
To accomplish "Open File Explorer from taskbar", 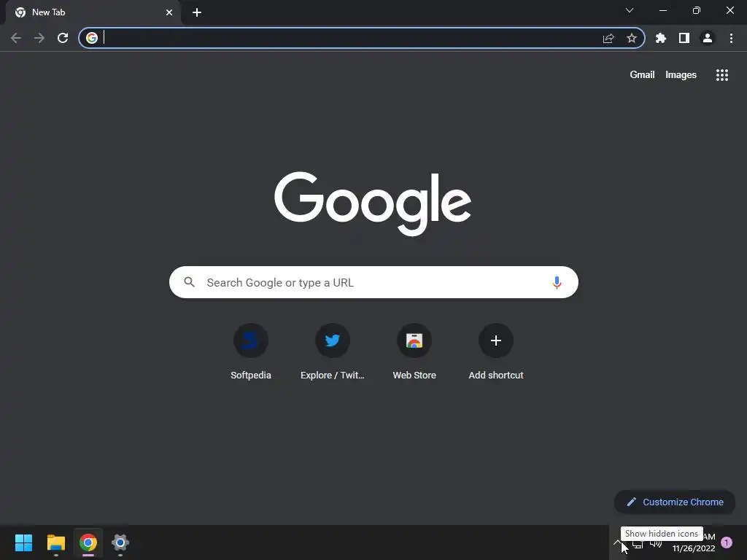I will [x=55, y=542].
